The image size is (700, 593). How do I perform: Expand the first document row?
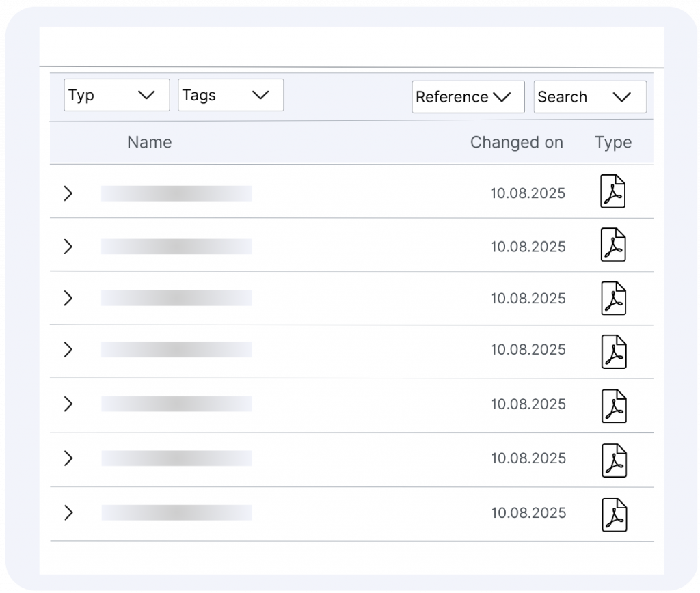click(68, 193)
